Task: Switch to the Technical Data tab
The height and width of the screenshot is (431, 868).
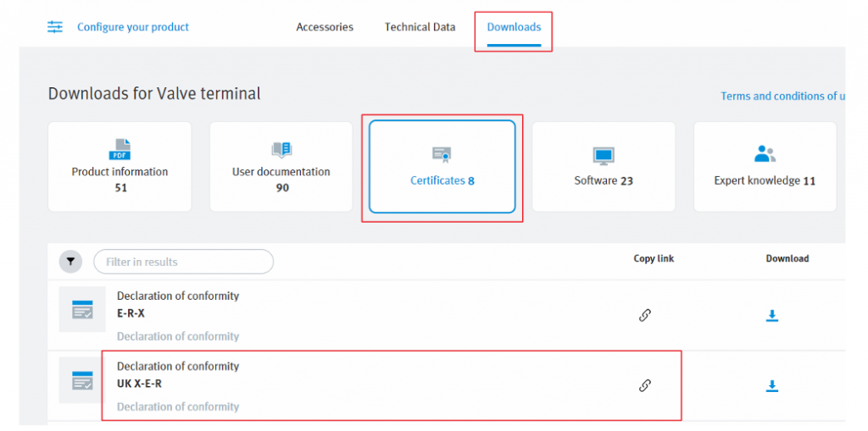Action: (420, 27)
